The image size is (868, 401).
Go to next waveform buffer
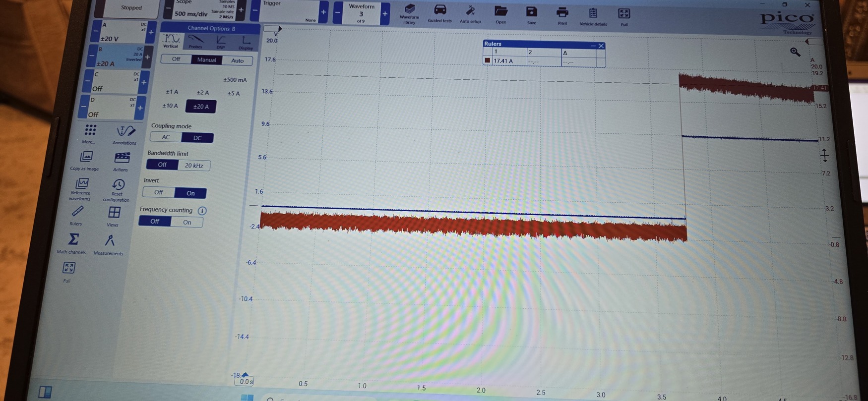pos(385,13)
